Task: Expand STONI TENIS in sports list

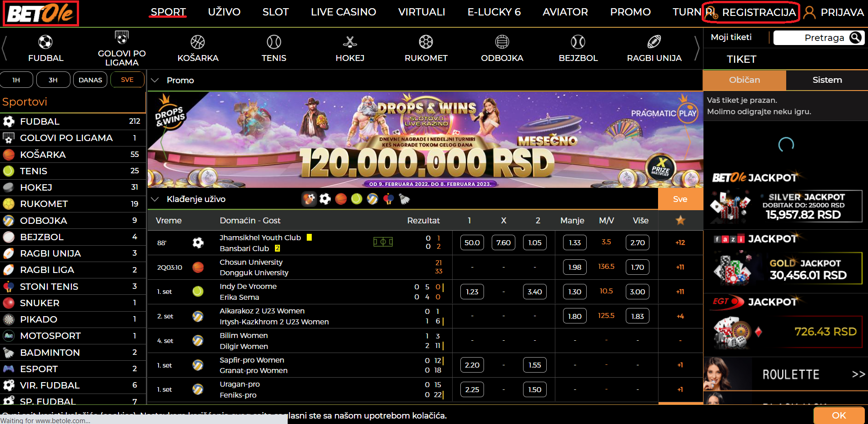Action: 73,287
